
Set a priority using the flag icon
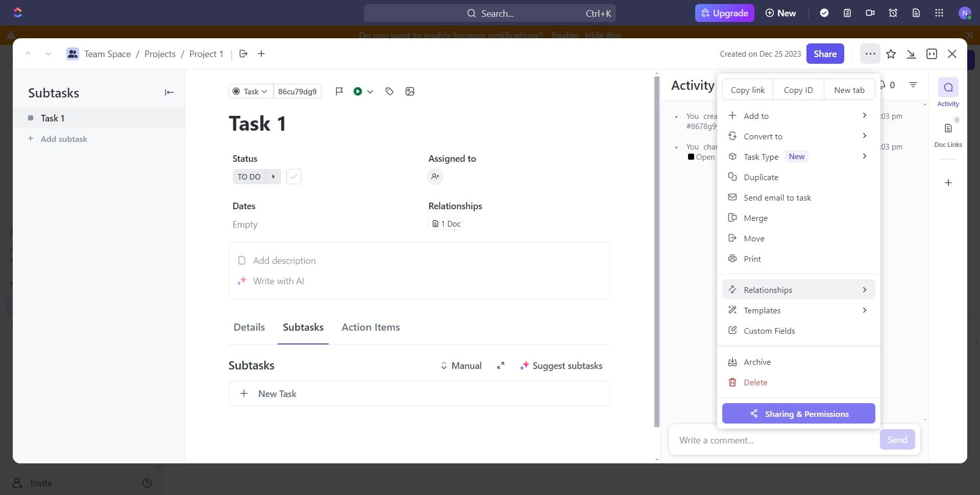coord(339,91)
